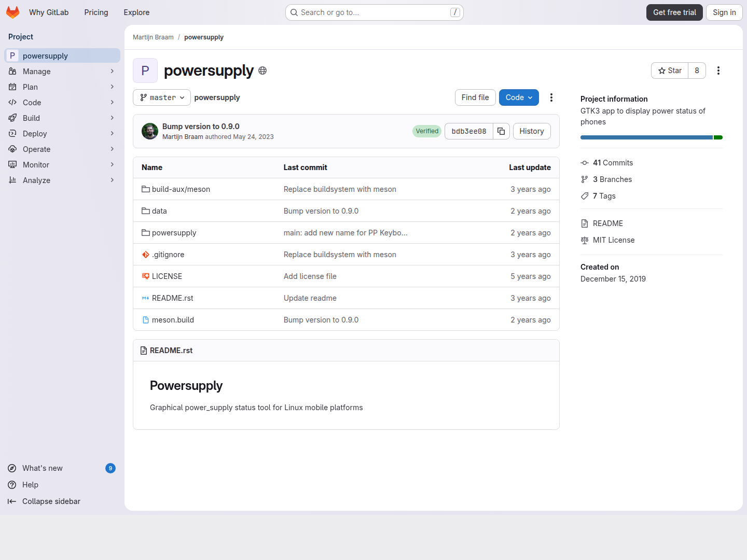Select powersupply in the project sidebar
The width and height of the screenshot is (747, 560).
tap(62, 55)
